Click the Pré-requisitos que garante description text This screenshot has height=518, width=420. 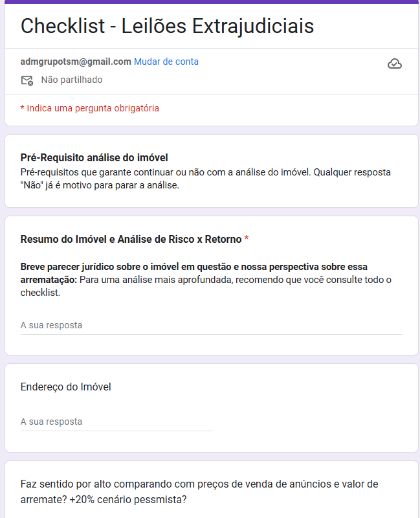205,179
